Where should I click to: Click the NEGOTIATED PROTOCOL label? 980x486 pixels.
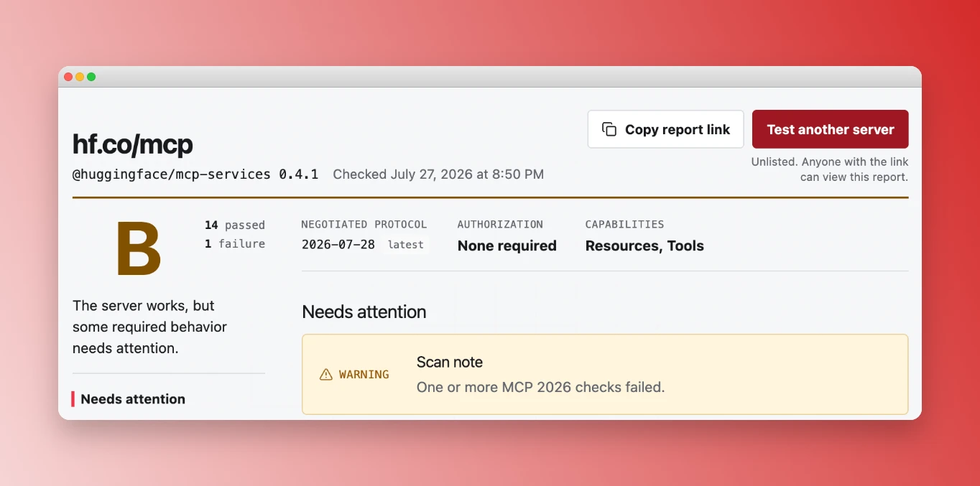tap(364, 225)
